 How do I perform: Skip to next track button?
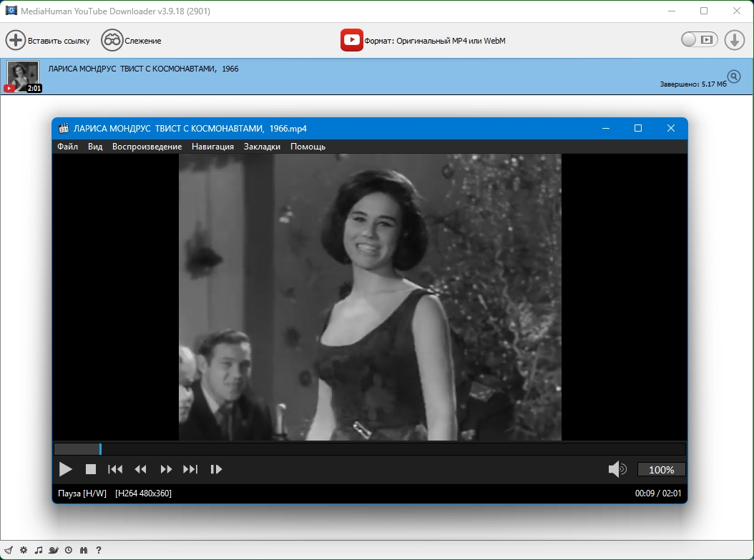[190, 469]
